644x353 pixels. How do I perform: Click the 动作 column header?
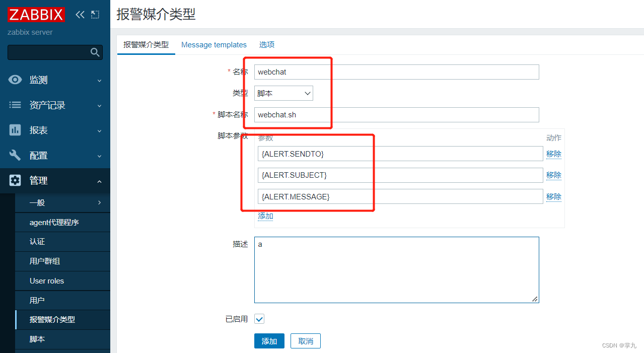point(554,137)
